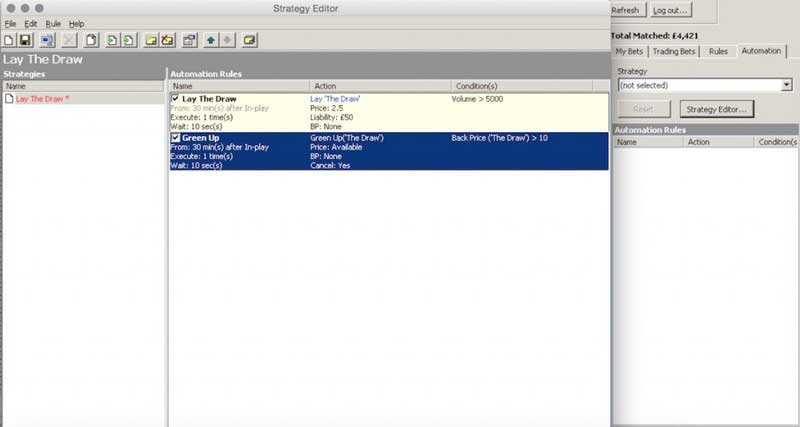Click the blue rename toolbar icon
Image resolution: width=800 pixels, height=427 pixels.
coord(47,40)
